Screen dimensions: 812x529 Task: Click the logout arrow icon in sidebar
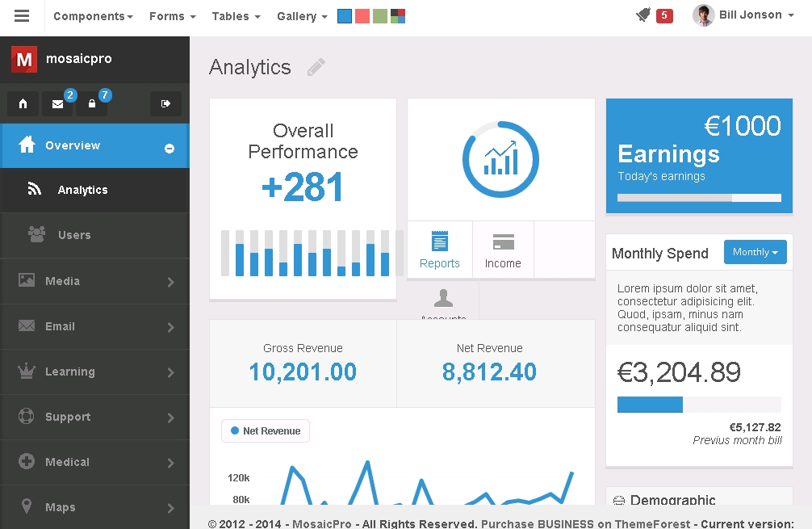(165, 103)
